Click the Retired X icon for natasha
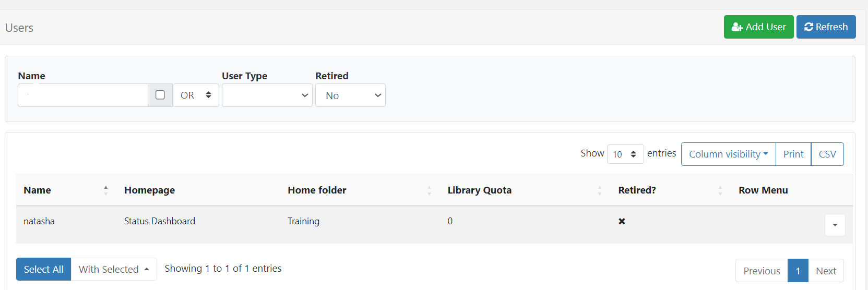 622,221
